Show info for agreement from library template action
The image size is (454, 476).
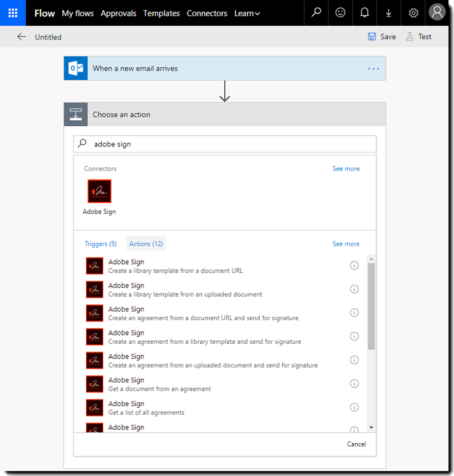coord(354,336)
